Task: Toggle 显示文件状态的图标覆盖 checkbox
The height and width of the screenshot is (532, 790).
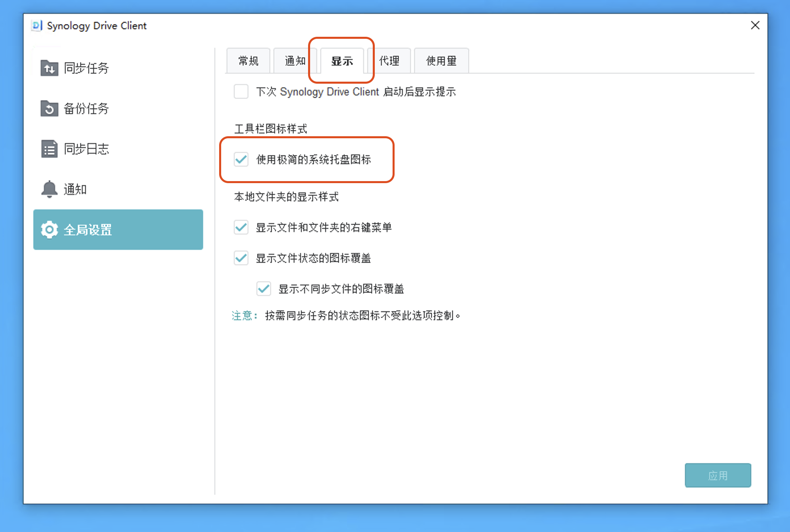Action: pos(241,258)
